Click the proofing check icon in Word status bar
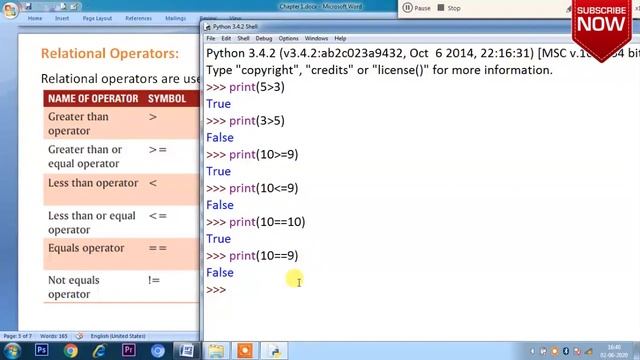Viewport: 640px width, 360px height. tap(79, 336)
